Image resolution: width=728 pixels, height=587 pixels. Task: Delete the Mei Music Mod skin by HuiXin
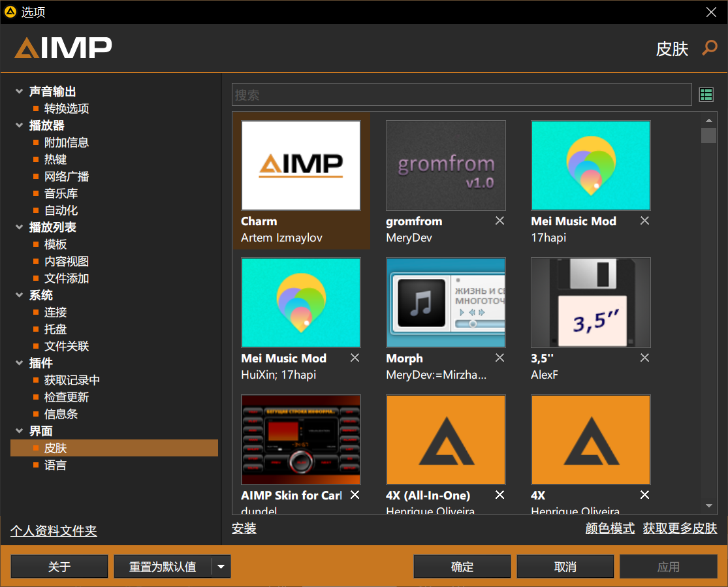pos(355,358)
